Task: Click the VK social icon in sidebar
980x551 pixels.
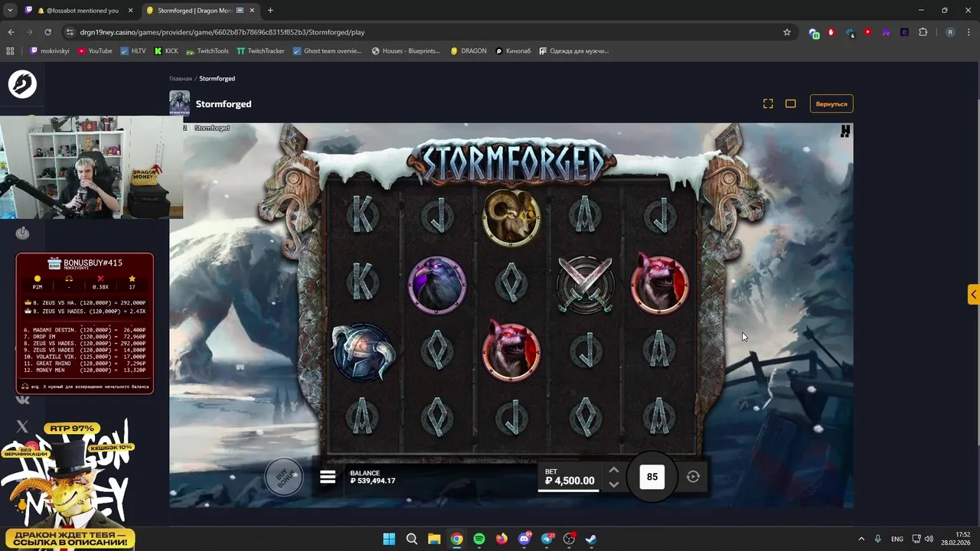Action: click(x=22, y=399)
